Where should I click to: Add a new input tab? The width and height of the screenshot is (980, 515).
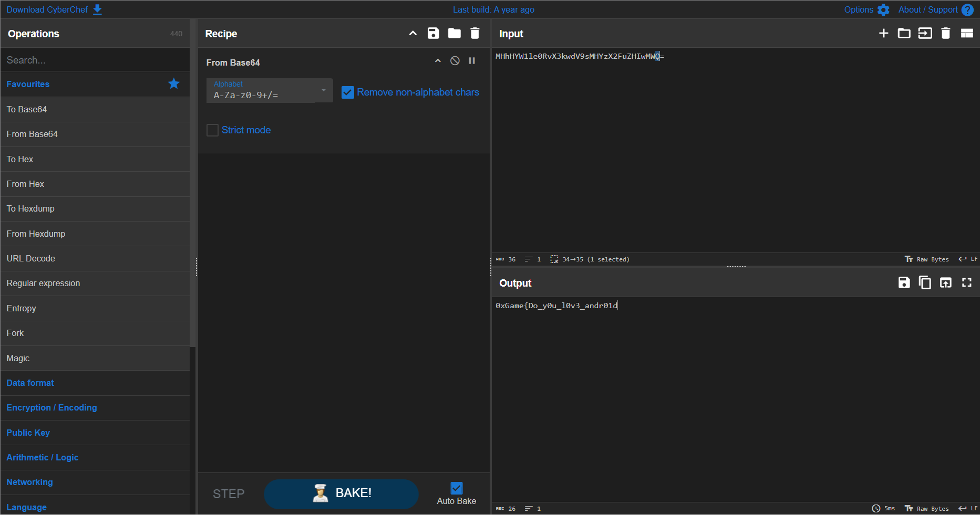[883, 34]
